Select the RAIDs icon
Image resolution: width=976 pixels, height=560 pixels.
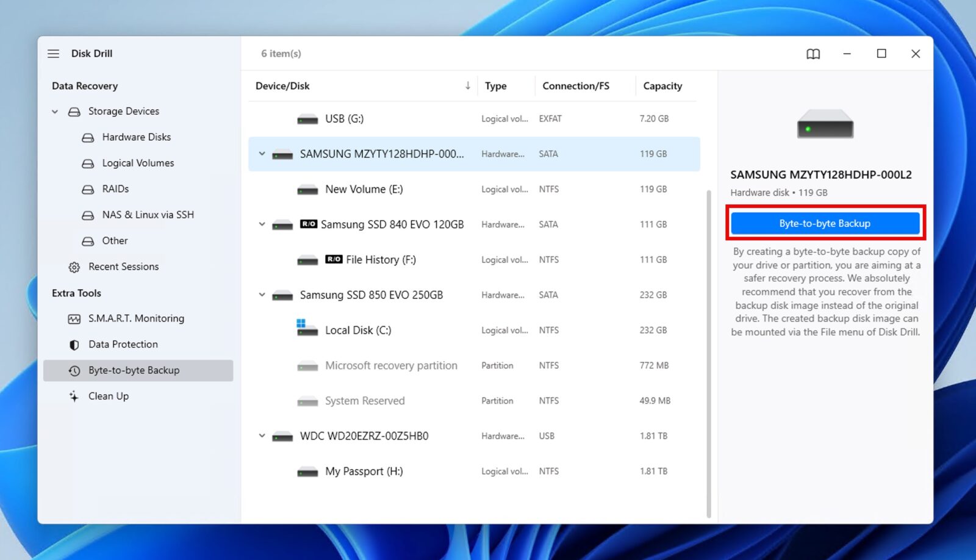coord(88,189)
